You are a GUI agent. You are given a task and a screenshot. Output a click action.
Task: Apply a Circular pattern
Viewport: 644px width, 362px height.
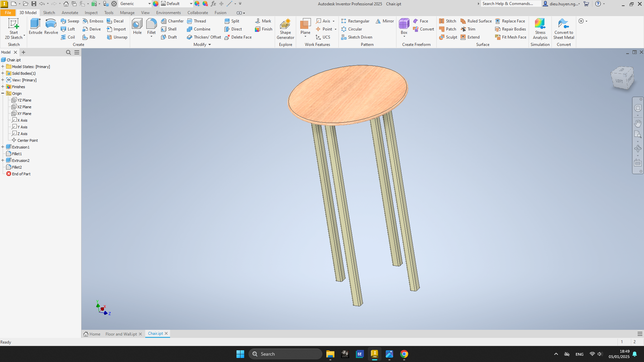352,29
